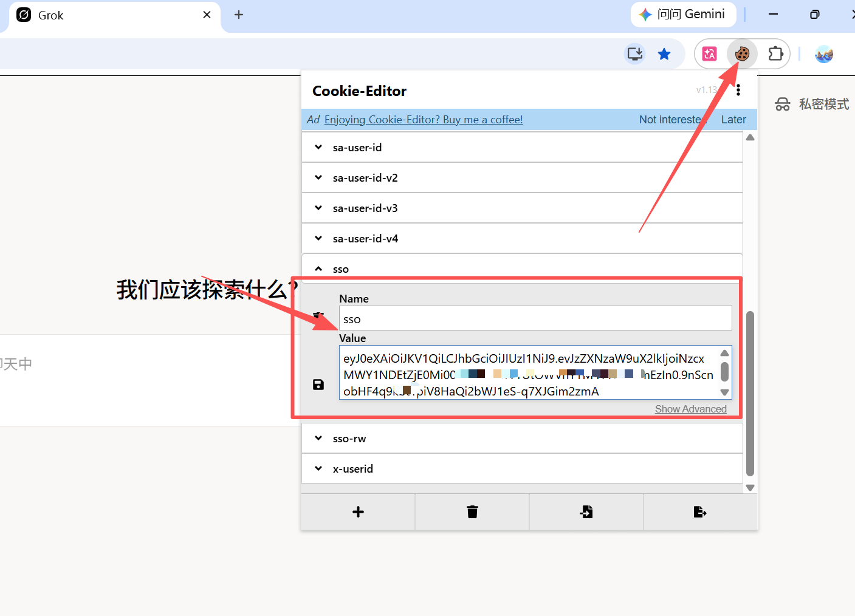Viewport: 855px width, 616px height.
Task: Expand the x-userid cookie row
Action: [522, 469]
